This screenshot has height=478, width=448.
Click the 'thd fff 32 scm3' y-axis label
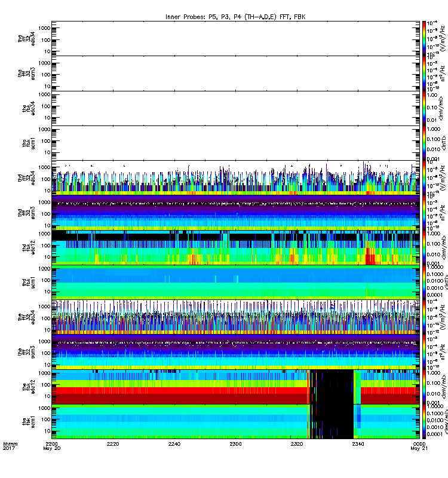pos(26,213)
